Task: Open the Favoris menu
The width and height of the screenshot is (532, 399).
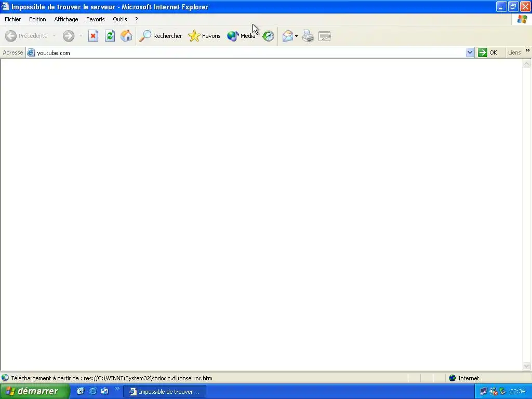Action: coord(96,19)
